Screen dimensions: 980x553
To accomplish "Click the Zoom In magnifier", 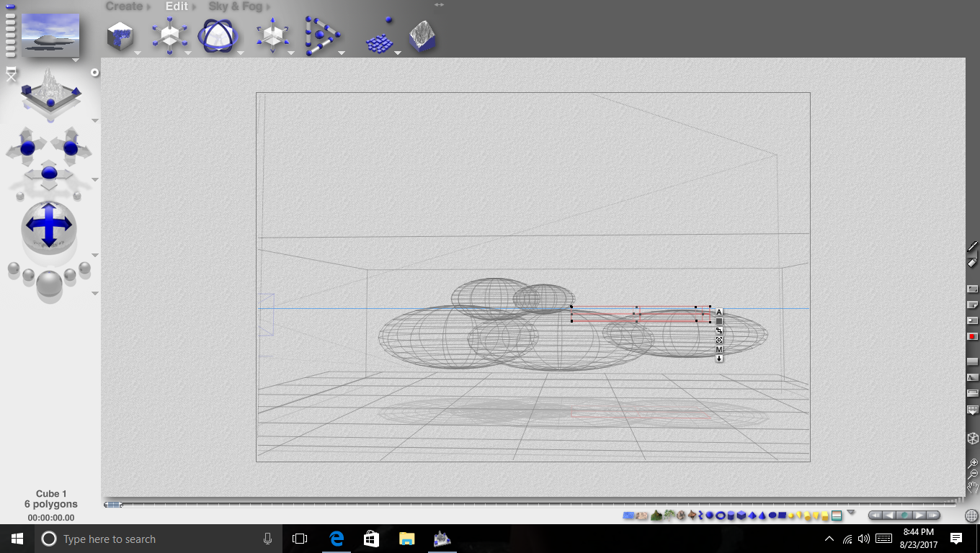I will click(973, 463).
